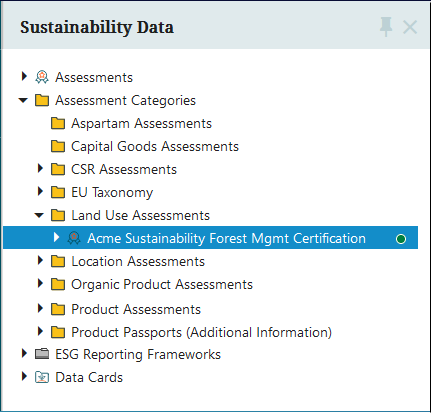Select Capital Goods Assessments
The height and width of the screenshot is (413, 432).
tap(155, 146)
